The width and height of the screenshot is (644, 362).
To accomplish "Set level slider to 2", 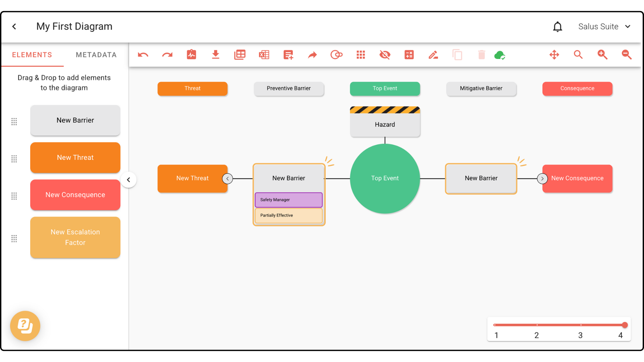I will [537, 325].
